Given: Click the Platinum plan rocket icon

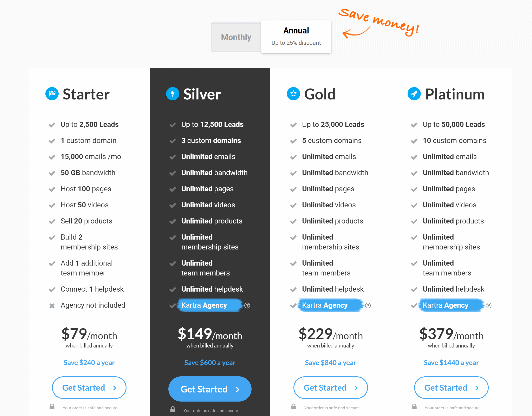Looking at the screenshot, I should 414,94.
